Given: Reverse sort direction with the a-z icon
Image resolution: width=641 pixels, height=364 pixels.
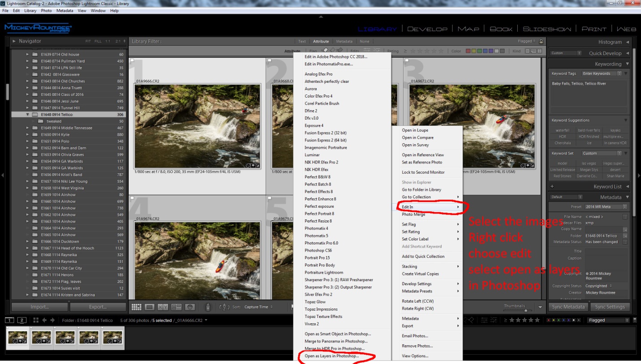Looking at the screenshot, I should pyautogui.click(x=225, y=307).
